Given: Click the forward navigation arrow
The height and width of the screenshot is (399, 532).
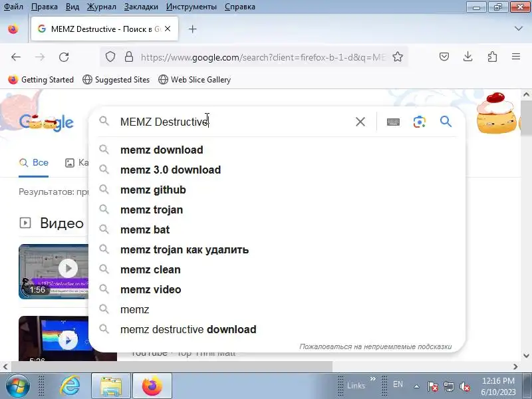Looking at the screenshot, I should [40, 57].
